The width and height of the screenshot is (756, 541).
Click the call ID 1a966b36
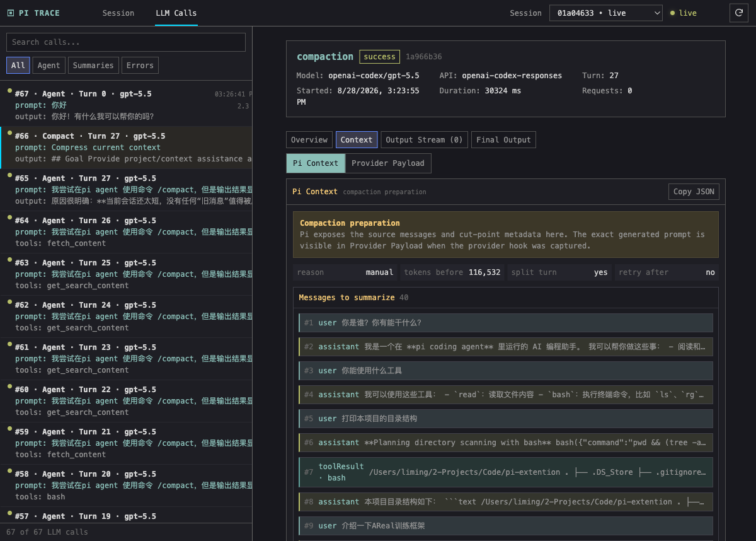tap(424, 57)
